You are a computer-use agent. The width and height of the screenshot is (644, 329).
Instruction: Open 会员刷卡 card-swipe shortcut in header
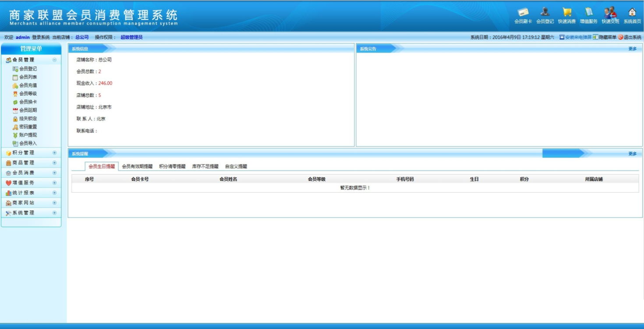[x=523, y=15]
